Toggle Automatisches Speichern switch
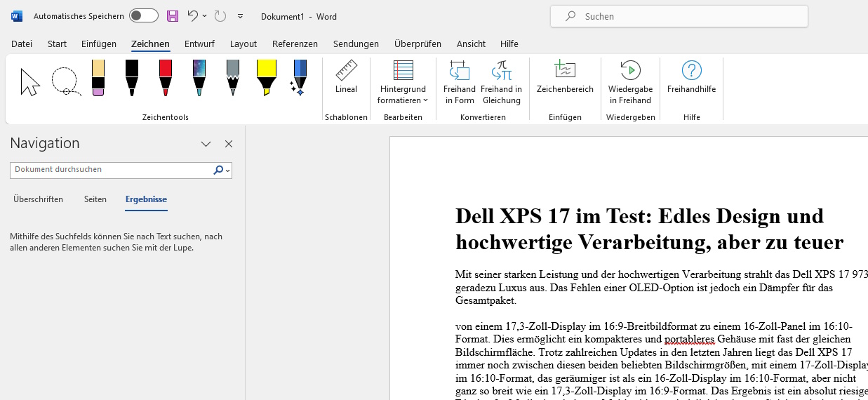This screenshot has height=400, width=868. [x=144, y=15]
